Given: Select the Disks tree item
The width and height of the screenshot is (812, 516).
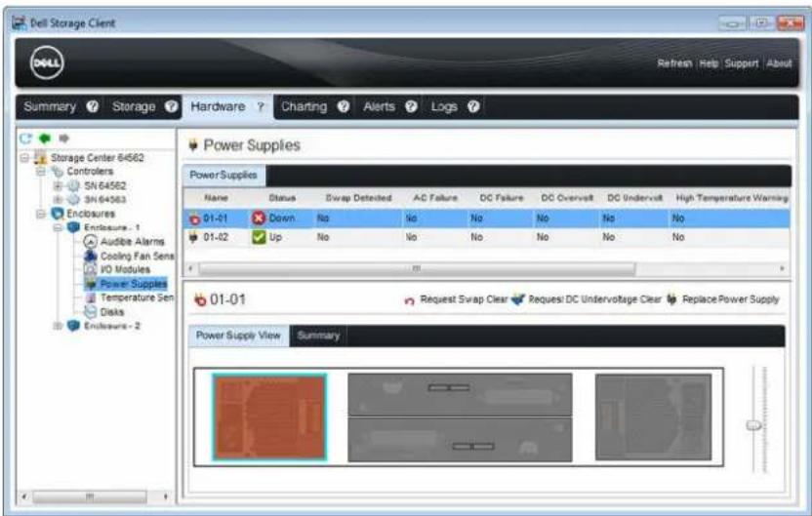Looking at the screenshot, I should pyautogui.click(x=112, y=312).
